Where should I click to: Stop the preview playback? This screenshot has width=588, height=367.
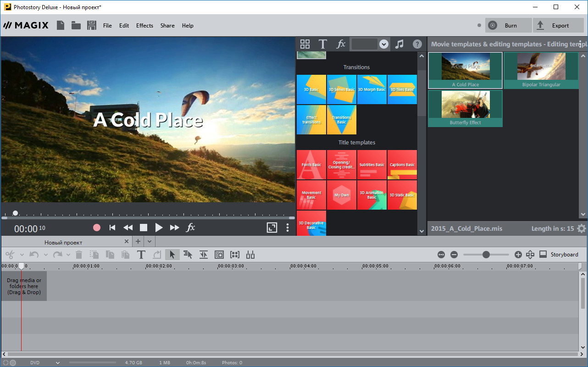[x=144, y=228]
